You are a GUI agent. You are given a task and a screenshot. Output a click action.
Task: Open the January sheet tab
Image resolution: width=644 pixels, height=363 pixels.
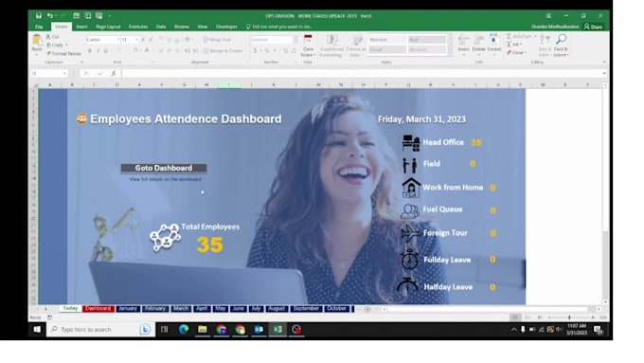[128, 308]
